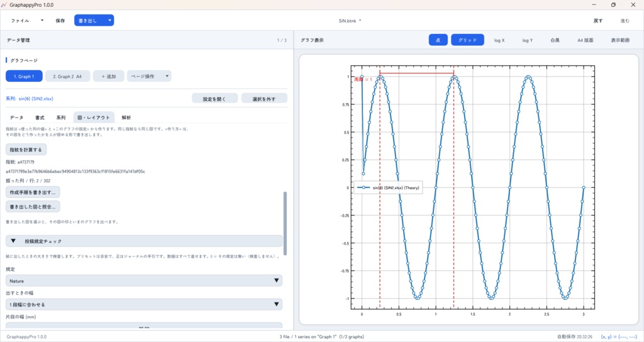The image size is (644, 342).
Task: Select the 2. Graph 2 A4 page
Action: [67, 76]
